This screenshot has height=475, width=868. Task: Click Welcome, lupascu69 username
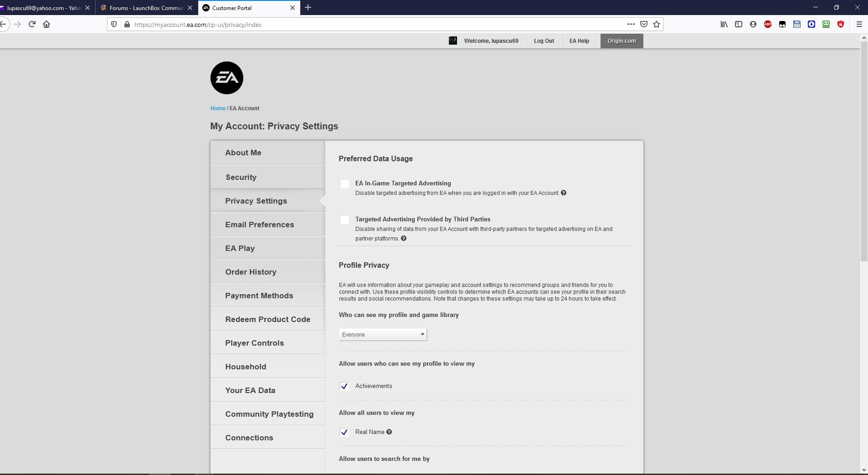pyautogui.click(x=491, y=41)
